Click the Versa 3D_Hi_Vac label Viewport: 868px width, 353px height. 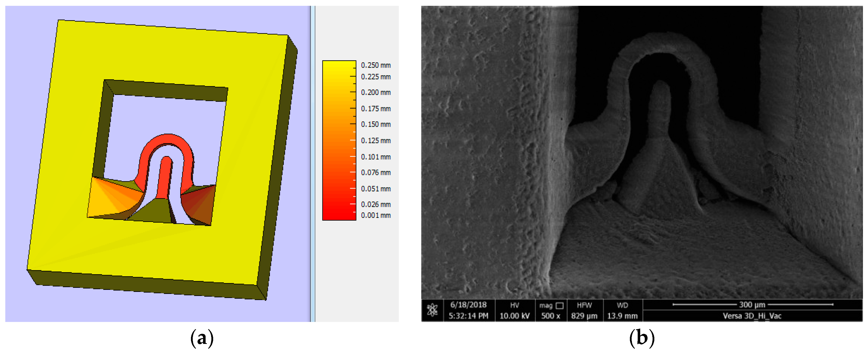tap(752, 316)
